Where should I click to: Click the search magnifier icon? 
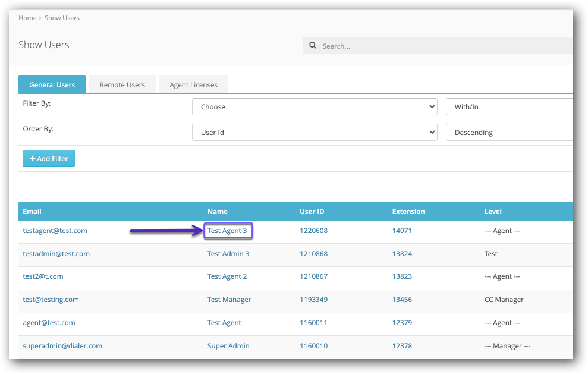click(313, 46)
